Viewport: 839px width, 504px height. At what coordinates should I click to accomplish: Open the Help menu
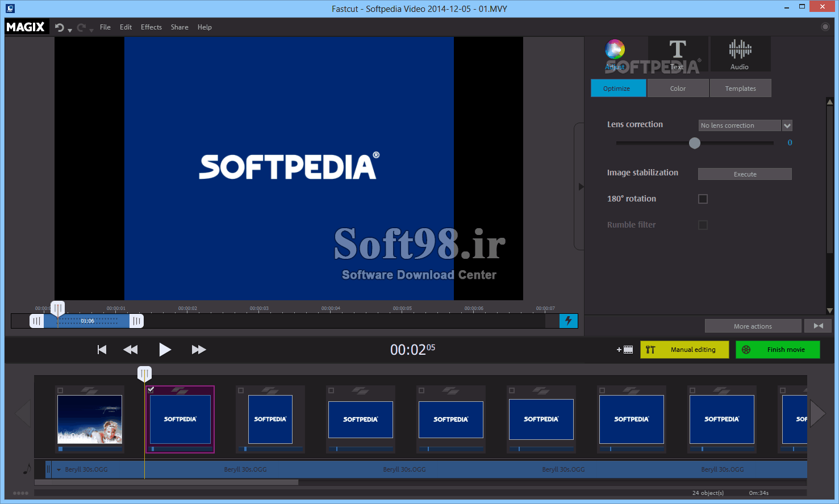pyautogui.click(x=204, y=27)
